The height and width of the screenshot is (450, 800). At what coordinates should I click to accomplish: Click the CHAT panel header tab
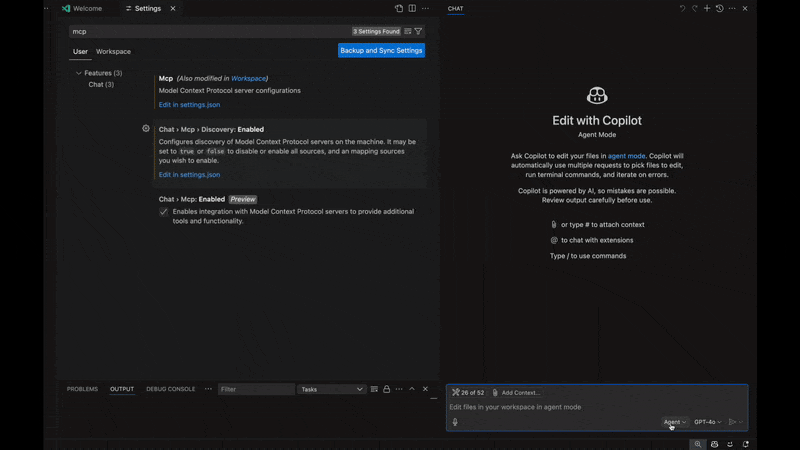click(456, 8)
